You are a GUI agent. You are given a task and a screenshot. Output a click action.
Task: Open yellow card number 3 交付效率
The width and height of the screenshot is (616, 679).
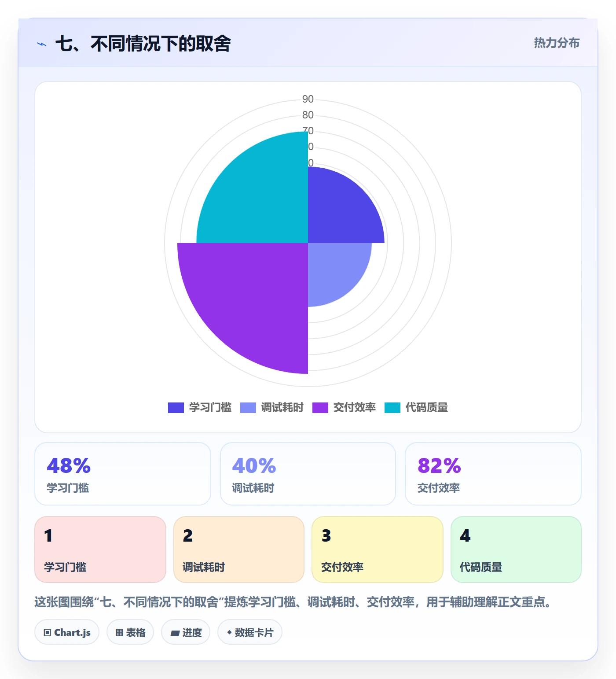(x=378, y=550)
